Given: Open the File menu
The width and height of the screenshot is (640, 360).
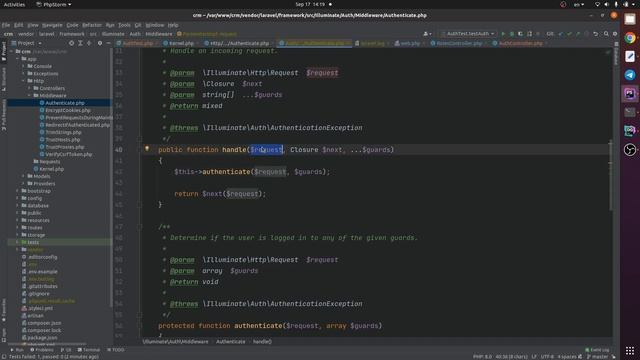Looking at the screenshot, I should tap(6, 25).
